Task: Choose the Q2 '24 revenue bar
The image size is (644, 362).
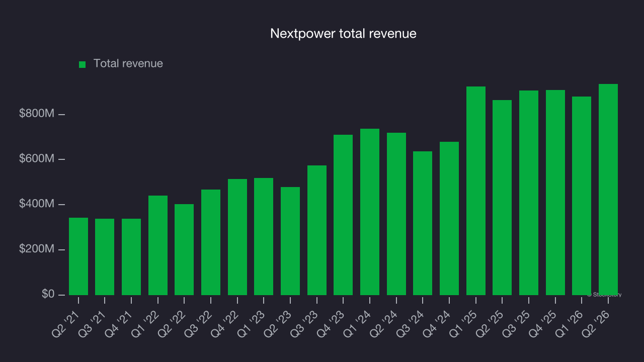Action: coord(396,214)
